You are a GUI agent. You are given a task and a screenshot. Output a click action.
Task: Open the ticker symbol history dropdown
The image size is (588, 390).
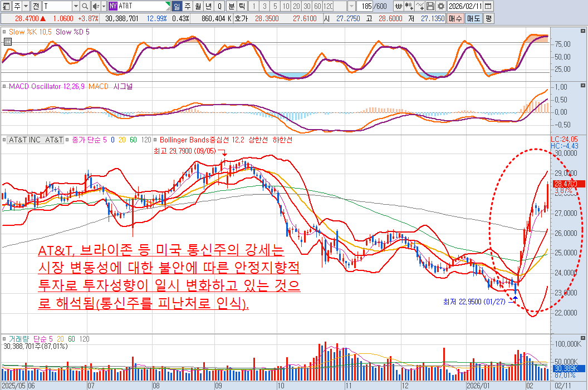[76, 6]
